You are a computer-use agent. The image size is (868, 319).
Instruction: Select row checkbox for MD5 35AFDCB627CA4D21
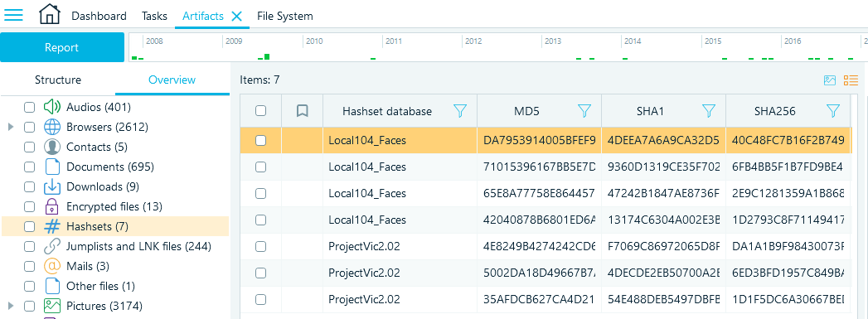[261, 300]
